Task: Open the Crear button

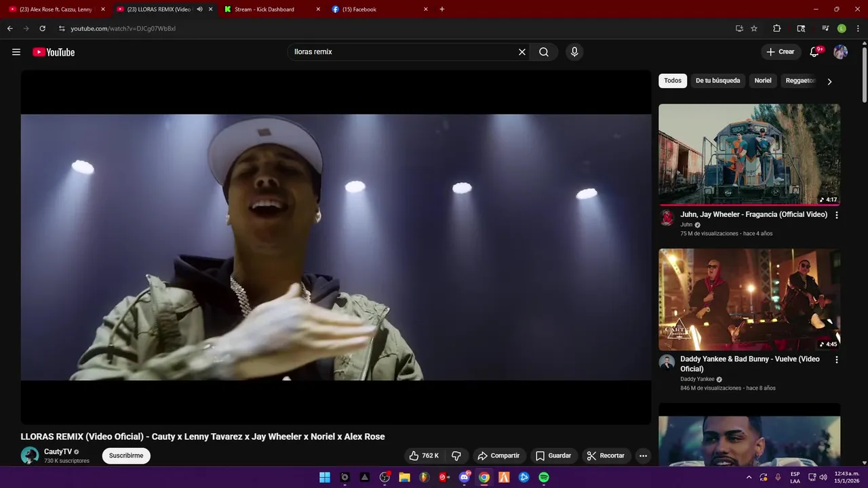Action: (781, 52)
